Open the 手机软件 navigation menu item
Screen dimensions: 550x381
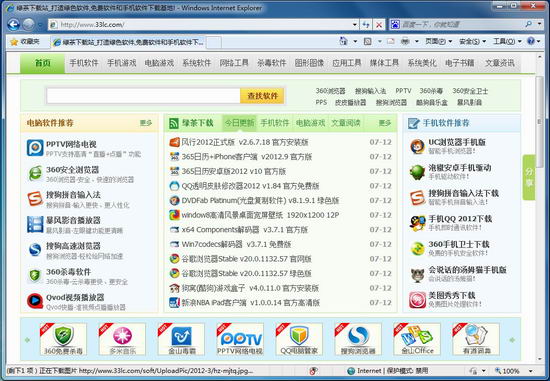[84, 63]
